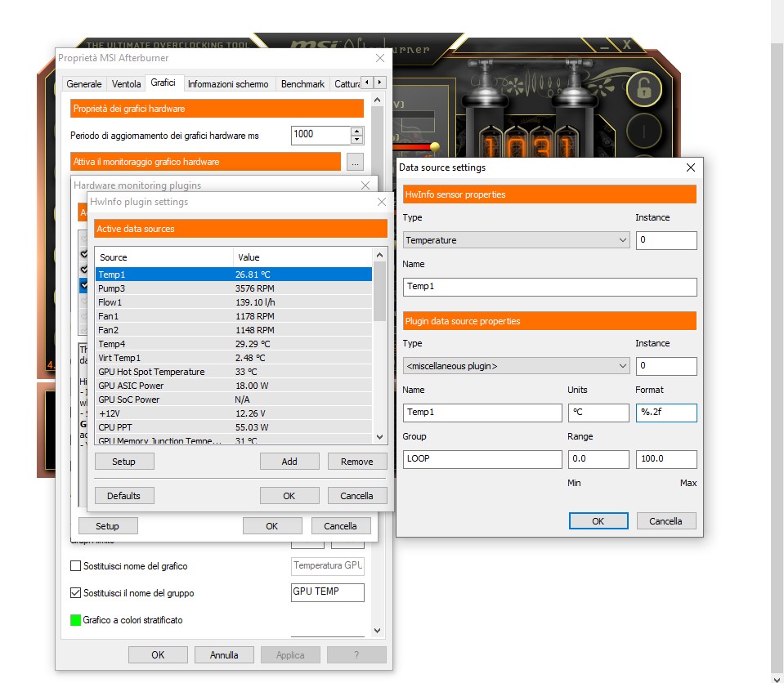The image size is (784, 683).
Task: Select the CPU PPT row
Action: [x=234, y=427]
